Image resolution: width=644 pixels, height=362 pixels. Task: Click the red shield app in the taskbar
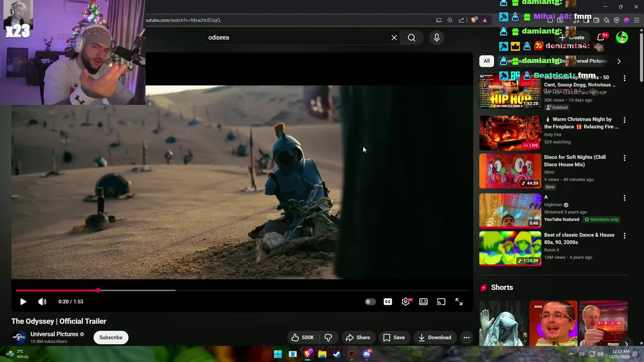[x=352, y=354]
